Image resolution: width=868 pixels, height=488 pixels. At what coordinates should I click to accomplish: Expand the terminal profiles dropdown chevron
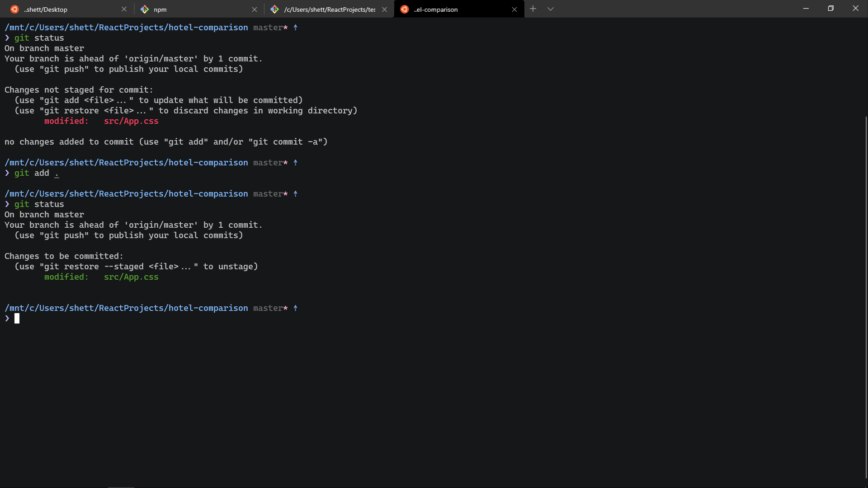(550, 9)
